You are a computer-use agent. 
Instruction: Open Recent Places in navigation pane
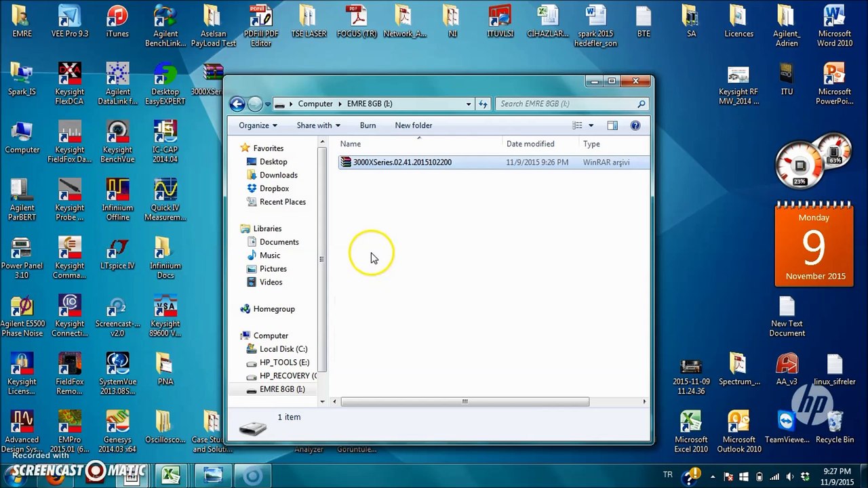pyautogui.click(x=282, y=202)
